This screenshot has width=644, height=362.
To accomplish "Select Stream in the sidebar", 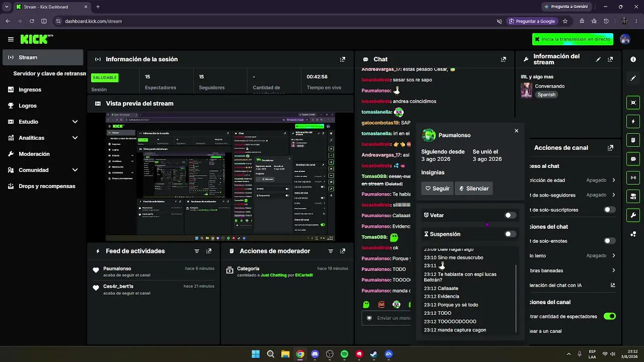I will click(x=43, y=57).
